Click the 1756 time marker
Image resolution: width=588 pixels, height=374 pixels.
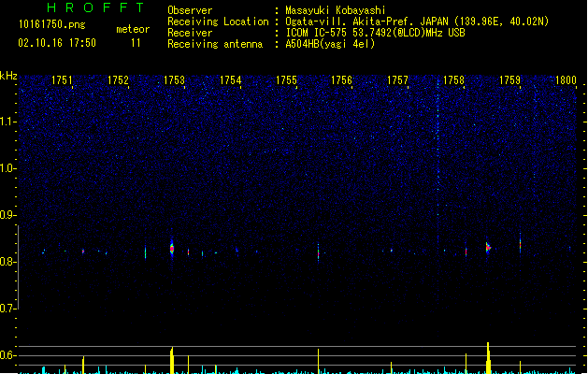click(341, 80)
